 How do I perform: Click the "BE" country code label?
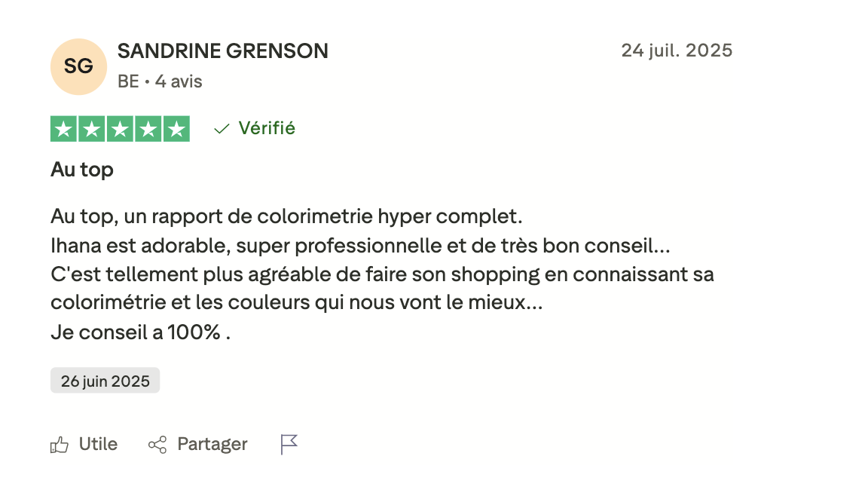pos(128,81)
